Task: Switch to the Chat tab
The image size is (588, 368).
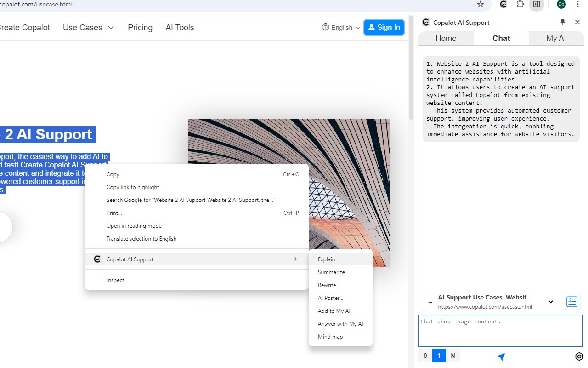Action: click(501, 38)
